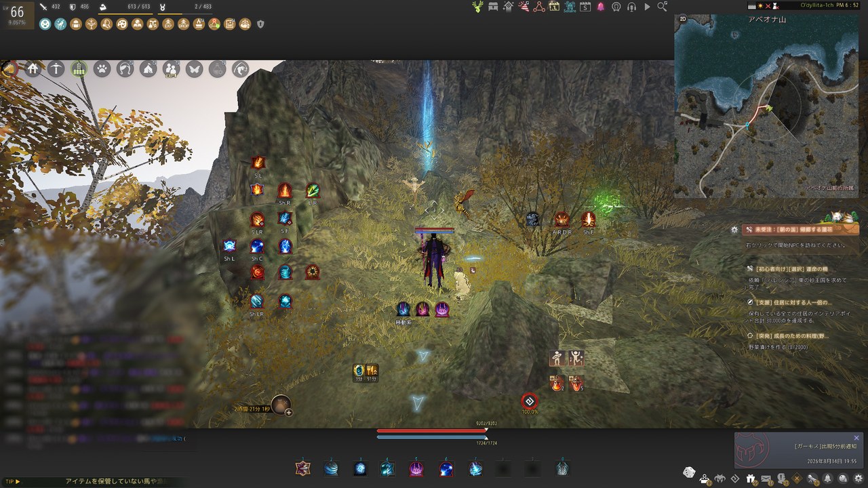Open the treasure chest menu icon

click(x=493, y=7)
